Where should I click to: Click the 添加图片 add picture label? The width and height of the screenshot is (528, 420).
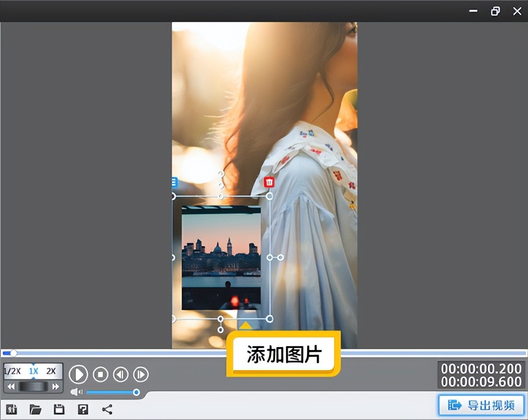click(x=283, y=355)
